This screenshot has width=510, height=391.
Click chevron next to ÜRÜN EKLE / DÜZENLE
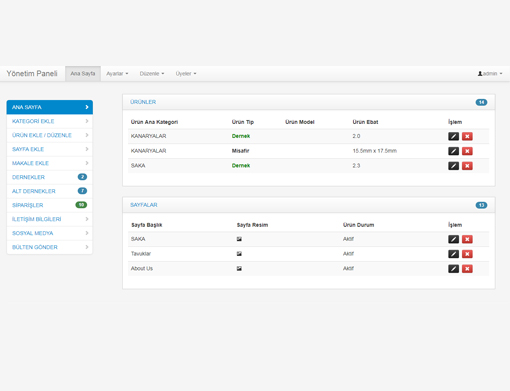coord(87,135)
